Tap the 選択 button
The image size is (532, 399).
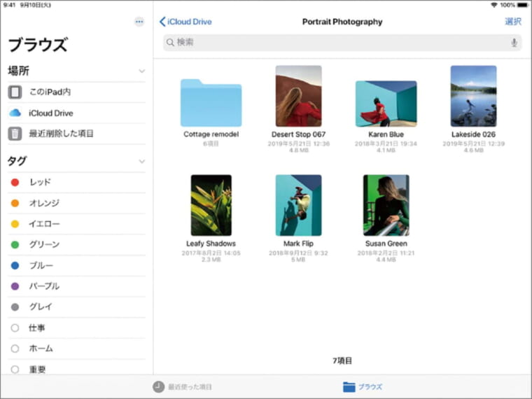pyautogui.click(x=512, y=22)
